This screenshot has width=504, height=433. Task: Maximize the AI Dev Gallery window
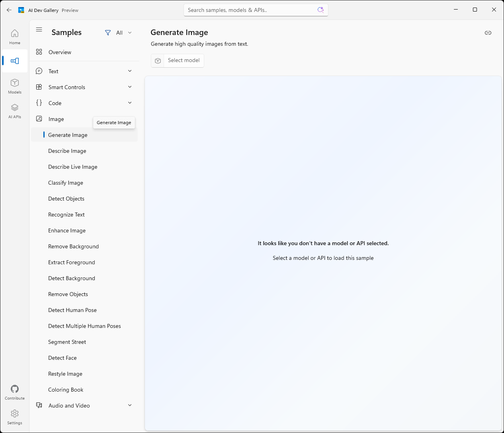point(475,10)
